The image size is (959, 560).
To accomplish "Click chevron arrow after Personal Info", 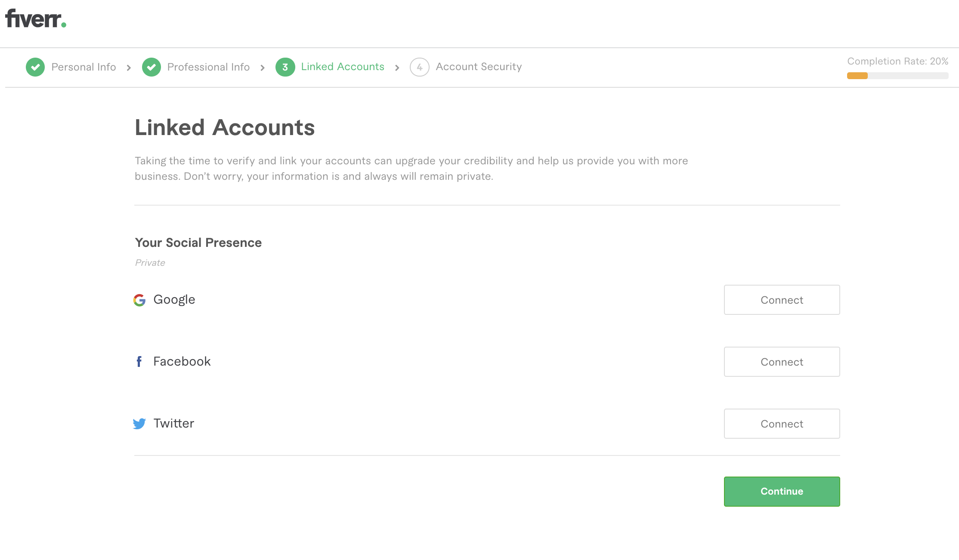I will [x=129, y=68].
